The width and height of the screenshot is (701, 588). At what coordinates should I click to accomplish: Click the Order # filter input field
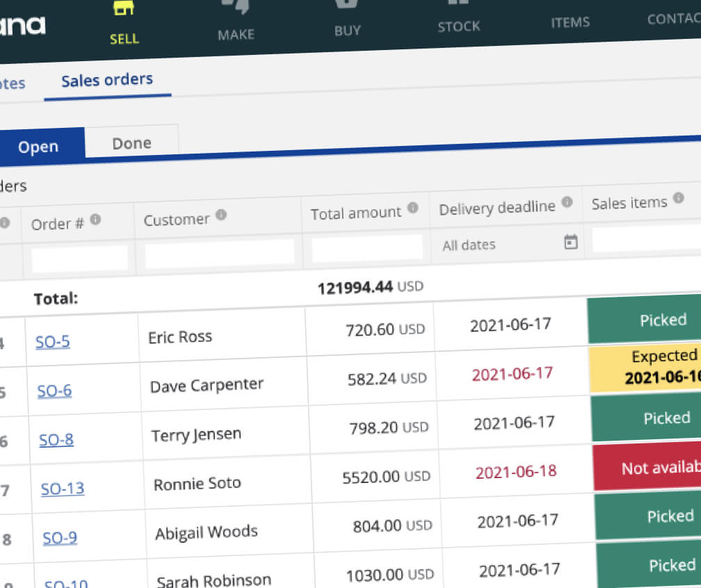tap(79, 258)
